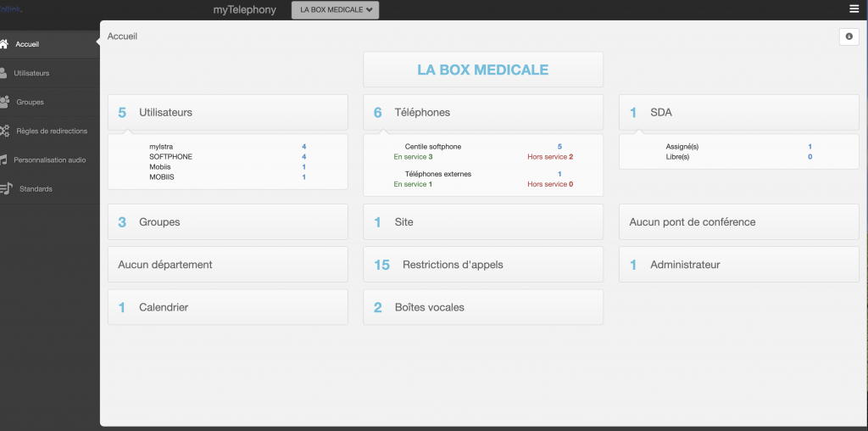
Task: Click the 15 Restrictions d'appels tile
Action: point(482,265)
